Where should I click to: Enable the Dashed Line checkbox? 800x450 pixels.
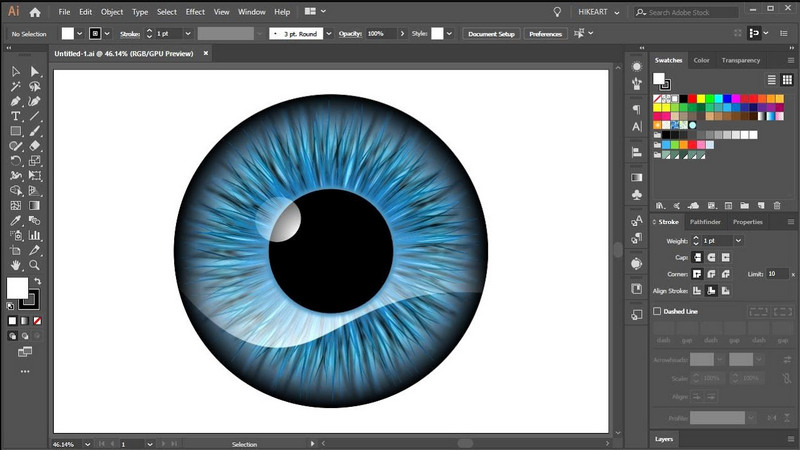click(657, 311)
